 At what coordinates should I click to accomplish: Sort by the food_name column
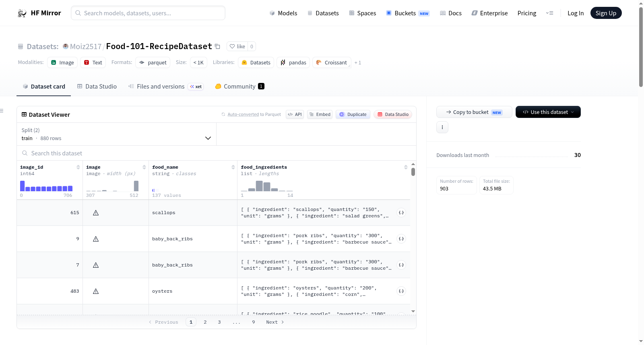pyautogui.click(x=233, y=167)
